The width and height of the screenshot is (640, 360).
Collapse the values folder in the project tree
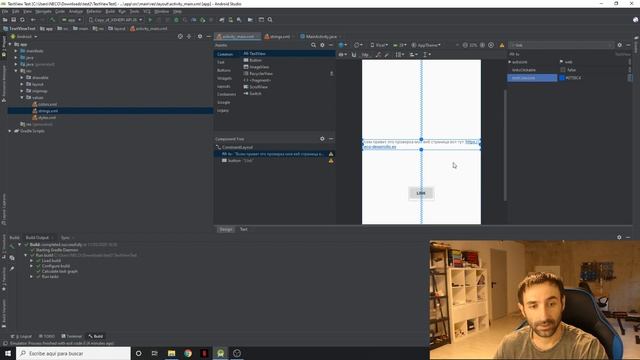click(22, 98)
